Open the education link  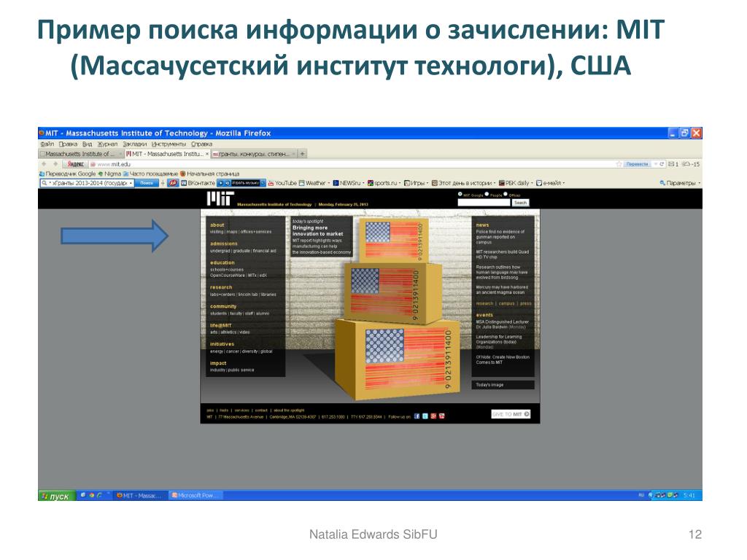click(x=222, y=262)
